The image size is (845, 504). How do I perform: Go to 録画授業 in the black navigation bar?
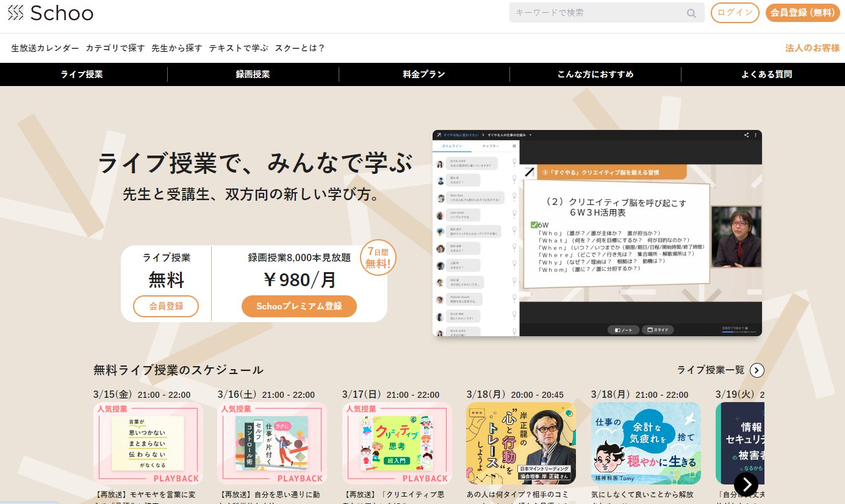click(253, 74)
